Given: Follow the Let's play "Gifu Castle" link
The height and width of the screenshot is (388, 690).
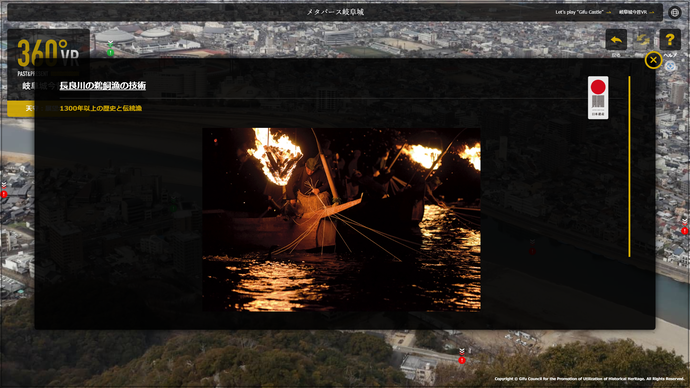Looking at the screenshot, I should pyautogui.click(x=583, y=12).
